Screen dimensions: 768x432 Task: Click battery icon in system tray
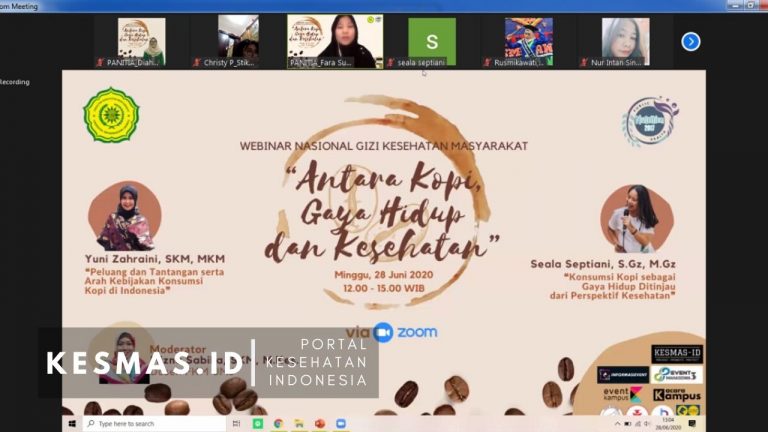click(x=628, y=424)
